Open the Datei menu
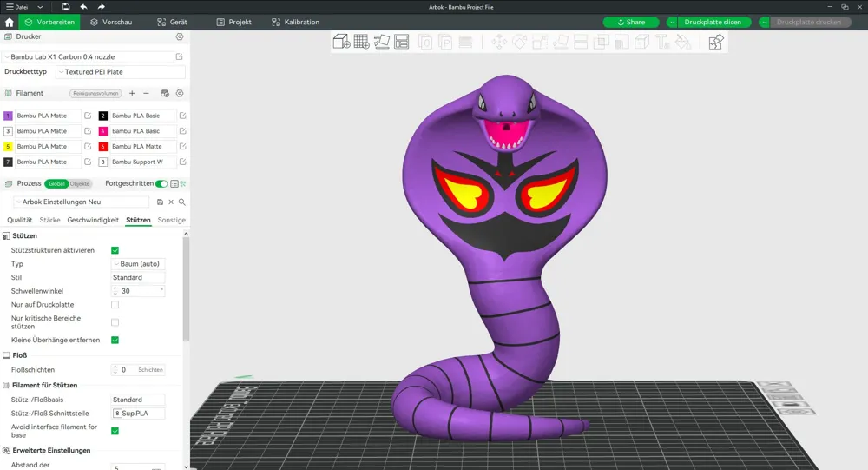This screenshot has width=868, height=470. (17, 7)
